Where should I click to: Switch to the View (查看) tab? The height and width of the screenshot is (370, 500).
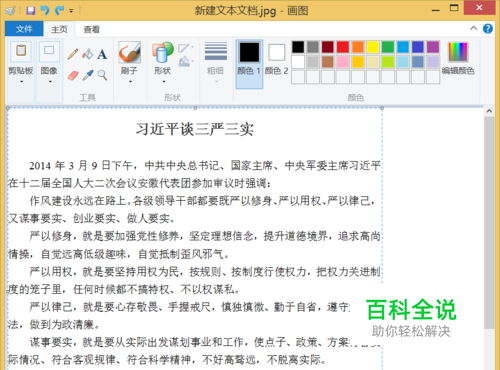pos(92,29)
